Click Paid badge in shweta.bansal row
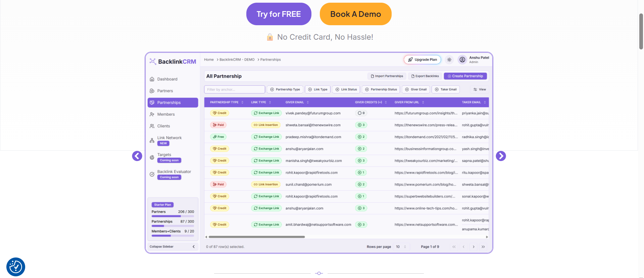Image resolution: width=644 pixels, height=278 pixels. pos(218,125)
